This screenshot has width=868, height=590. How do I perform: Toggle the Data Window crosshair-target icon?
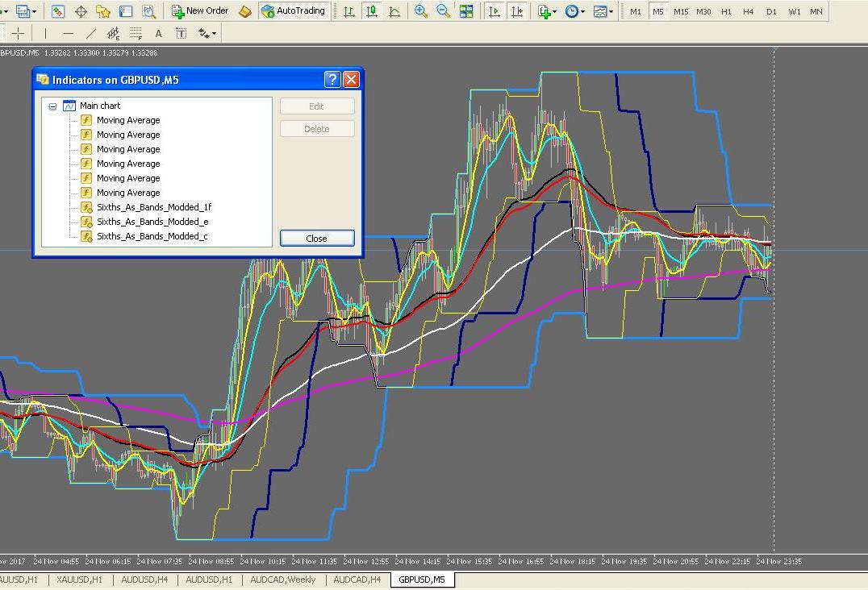click(81, 11)
